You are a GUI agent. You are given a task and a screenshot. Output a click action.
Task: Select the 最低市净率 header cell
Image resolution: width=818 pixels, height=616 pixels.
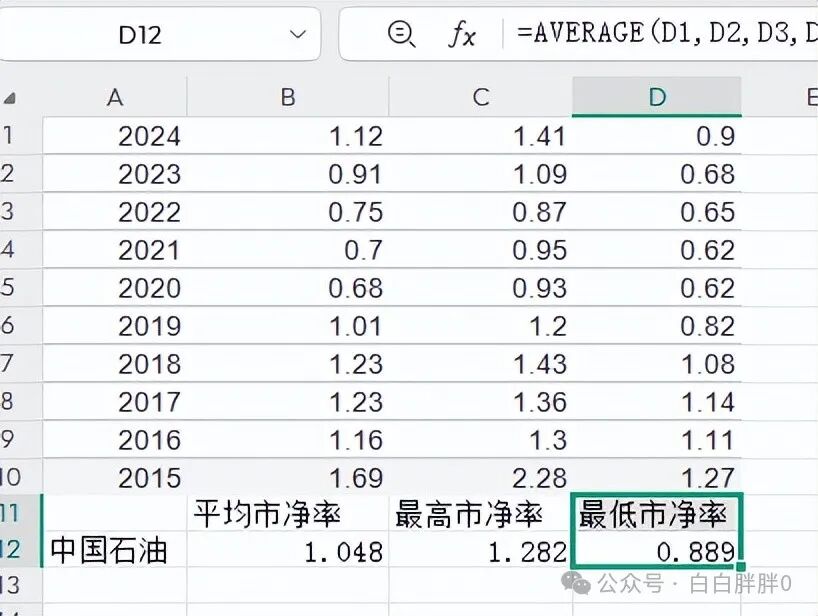tap(657, 513)
